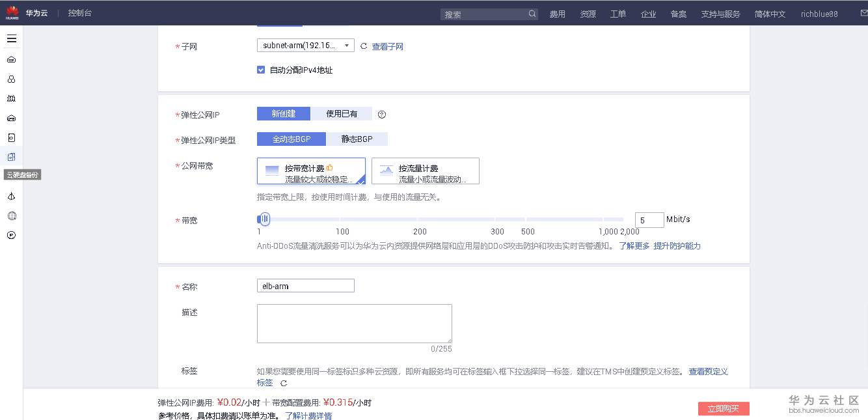Open the subnet-arm dropdown

[305, 46]
